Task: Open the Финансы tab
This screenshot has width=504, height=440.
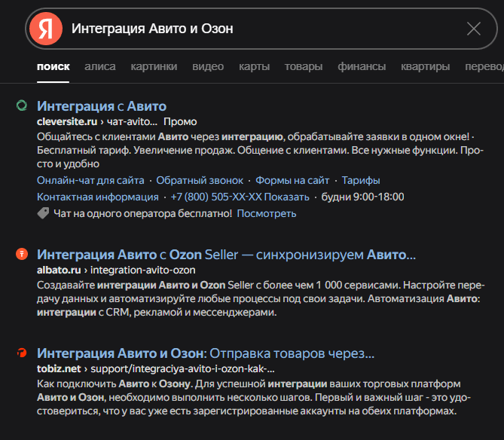Action: point(362,67)
